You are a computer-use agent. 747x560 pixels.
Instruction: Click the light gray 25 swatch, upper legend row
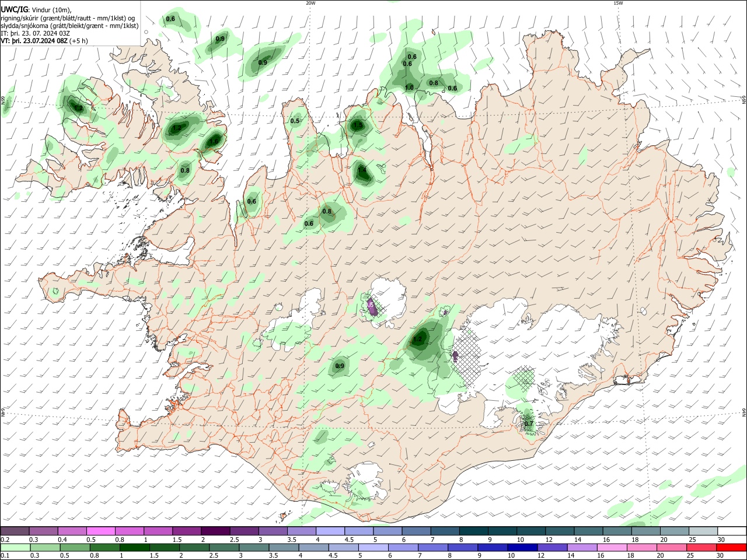(x=704, y=531)
